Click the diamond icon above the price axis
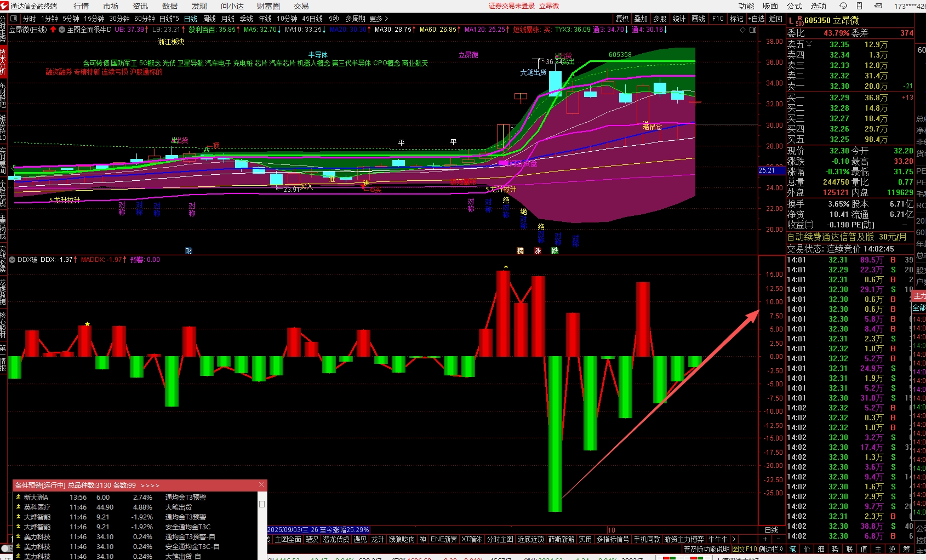Image resolution: width=926 pixels, height=560 pixels. point(743,30)
